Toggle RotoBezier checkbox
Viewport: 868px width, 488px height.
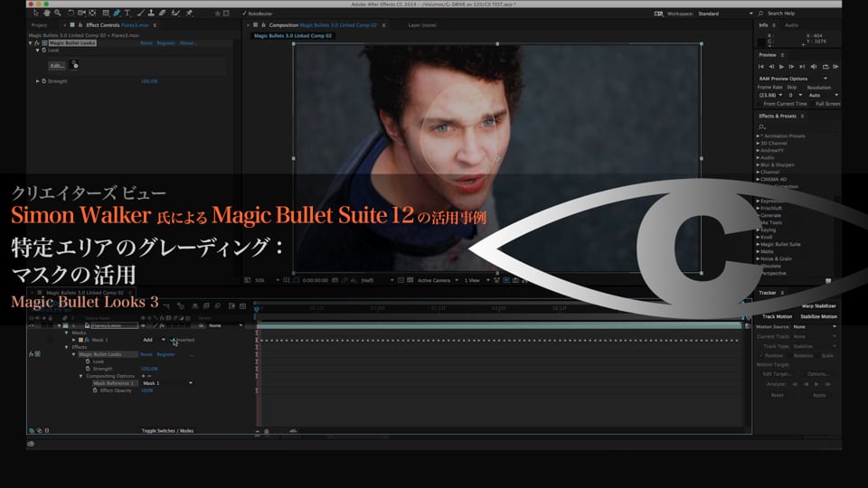[x=245, y=14]
